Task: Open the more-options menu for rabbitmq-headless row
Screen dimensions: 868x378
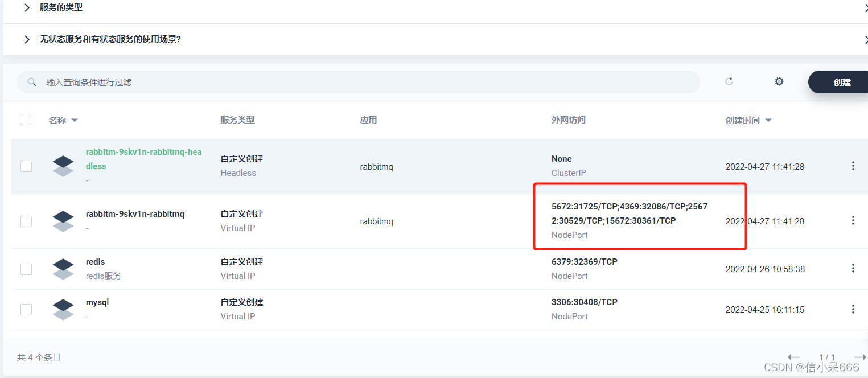Action: pyautogui.click(x=853, y=166)
